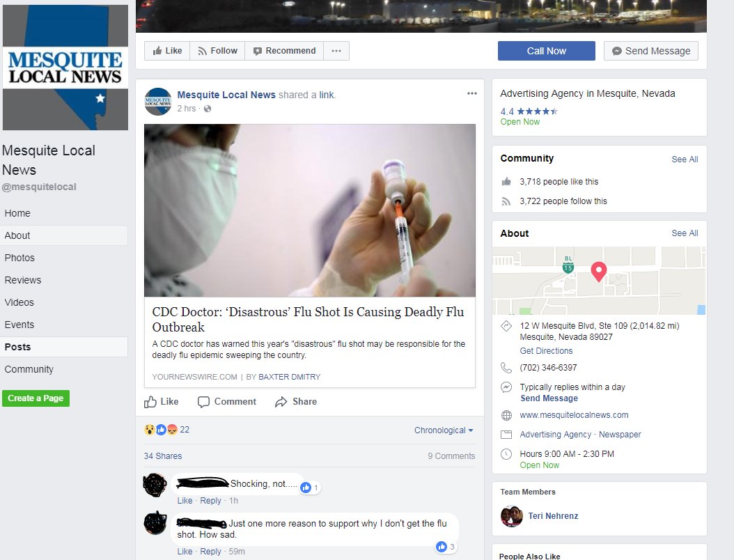Reply to the 'Shocking, not' comment

[x=210, y=501]
